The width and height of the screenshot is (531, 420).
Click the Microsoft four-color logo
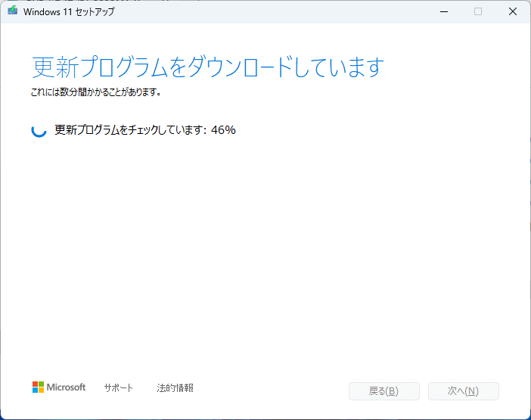pyautogui.click(x=38, y=387)
